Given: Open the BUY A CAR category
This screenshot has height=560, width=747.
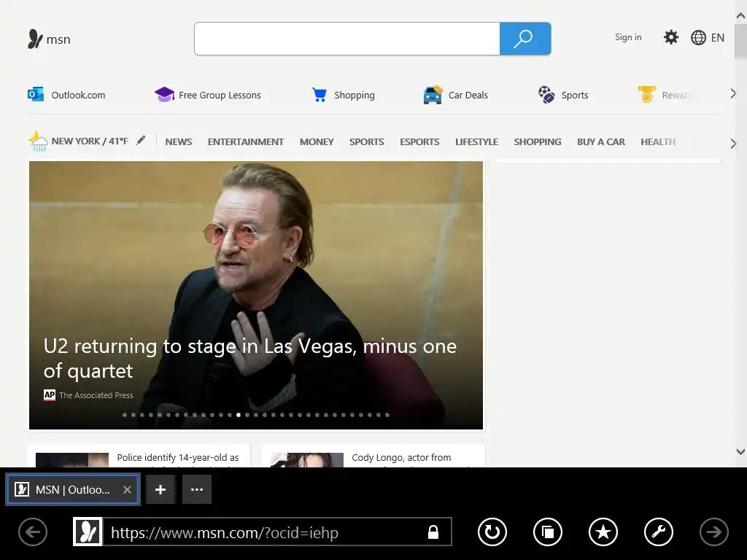Looking at the screenshot, I should tap(601, 142).
